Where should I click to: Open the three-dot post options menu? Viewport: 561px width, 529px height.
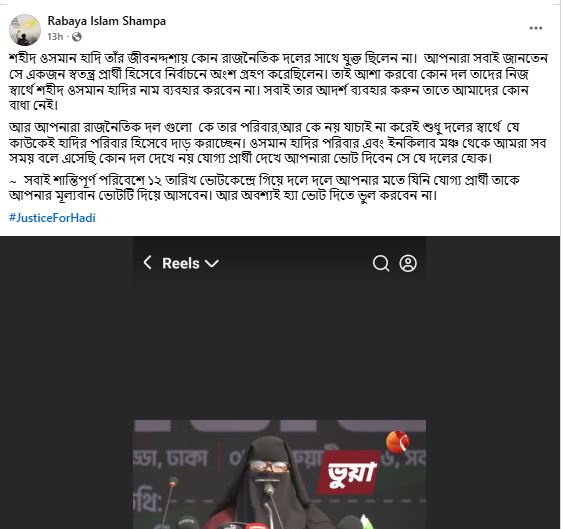536,28
